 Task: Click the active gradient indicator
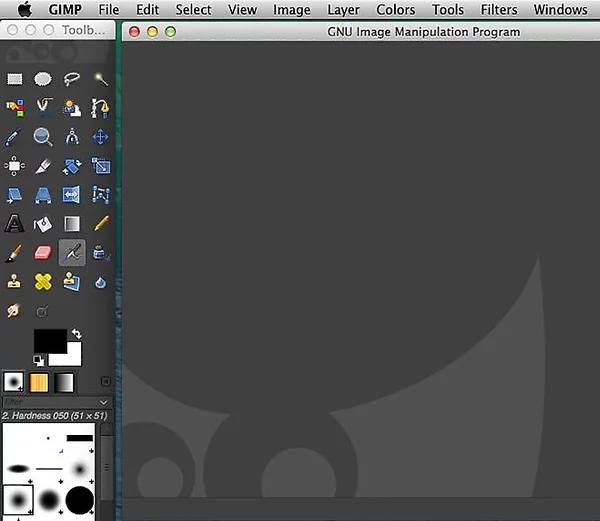[64, 383]
